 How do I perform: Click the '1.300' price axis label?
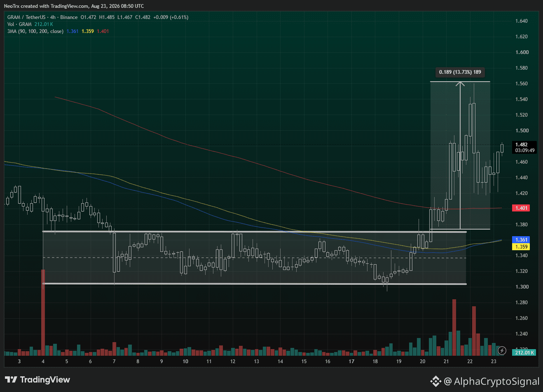click(522, 287)
